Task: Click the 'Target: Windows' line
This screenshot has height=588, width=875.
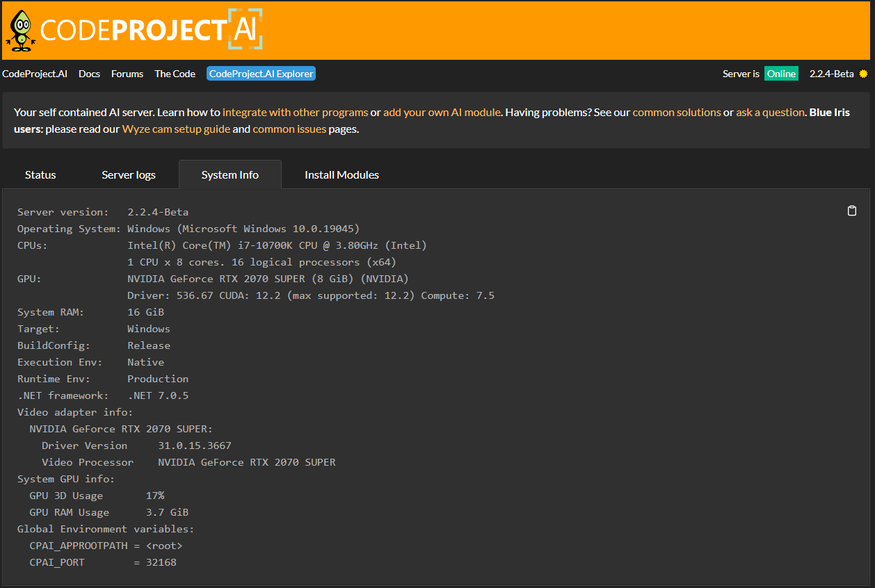Action: coord(94,329)
